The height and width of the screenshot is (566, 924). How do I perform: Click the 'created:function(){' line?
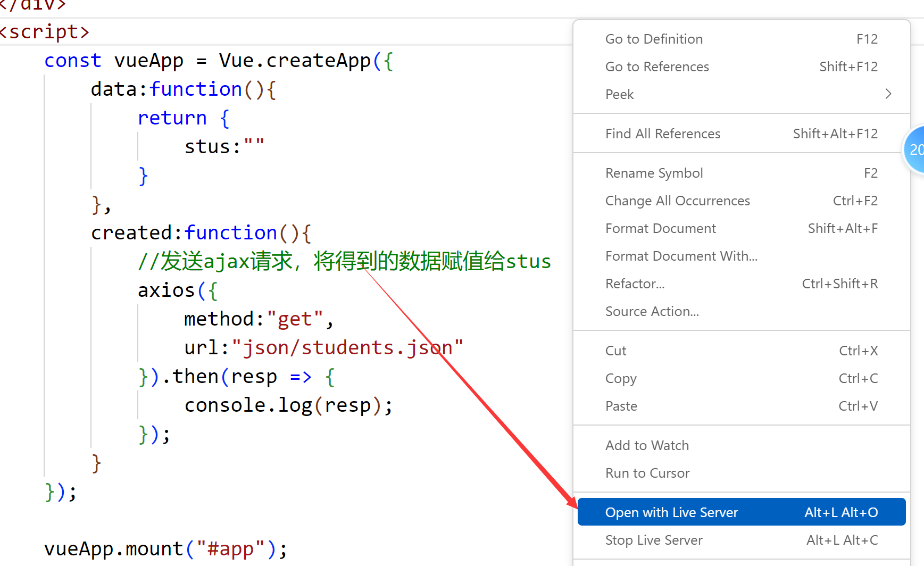(x=201, y=233)
